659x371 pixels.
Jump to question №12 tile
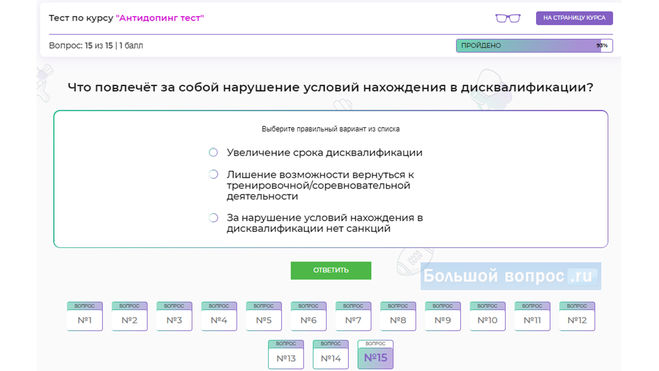(577, 316)
